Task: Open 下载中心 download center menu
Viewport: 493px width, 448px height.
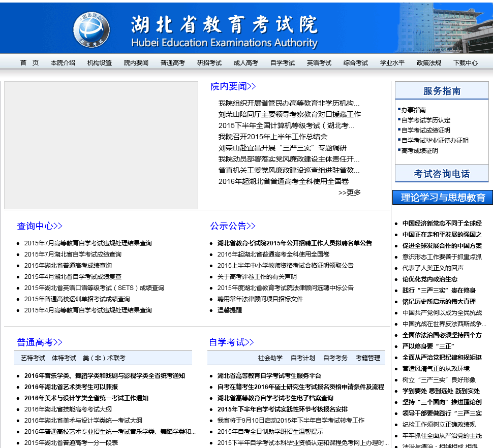Action: click(x=466, y=63)
